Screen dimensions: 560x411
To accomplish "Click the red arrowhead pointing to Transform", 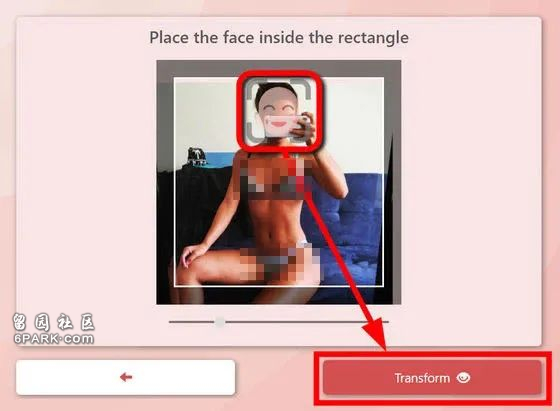I will point(375,332).
